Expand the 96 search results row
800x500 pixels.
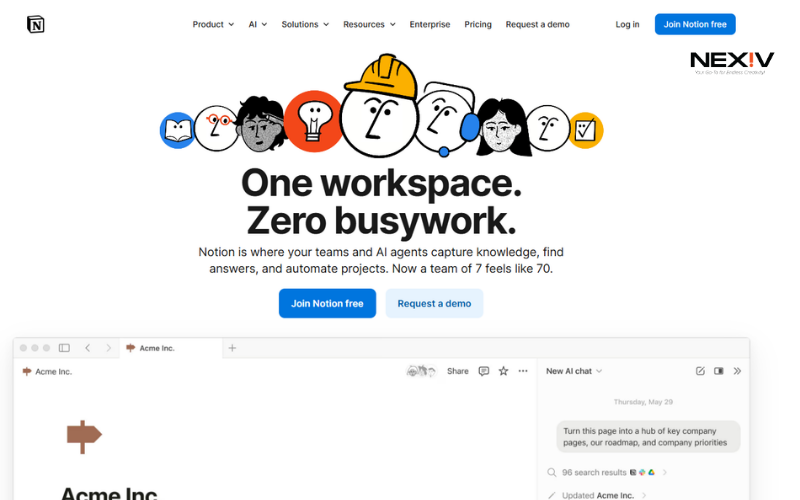point(607,472)
